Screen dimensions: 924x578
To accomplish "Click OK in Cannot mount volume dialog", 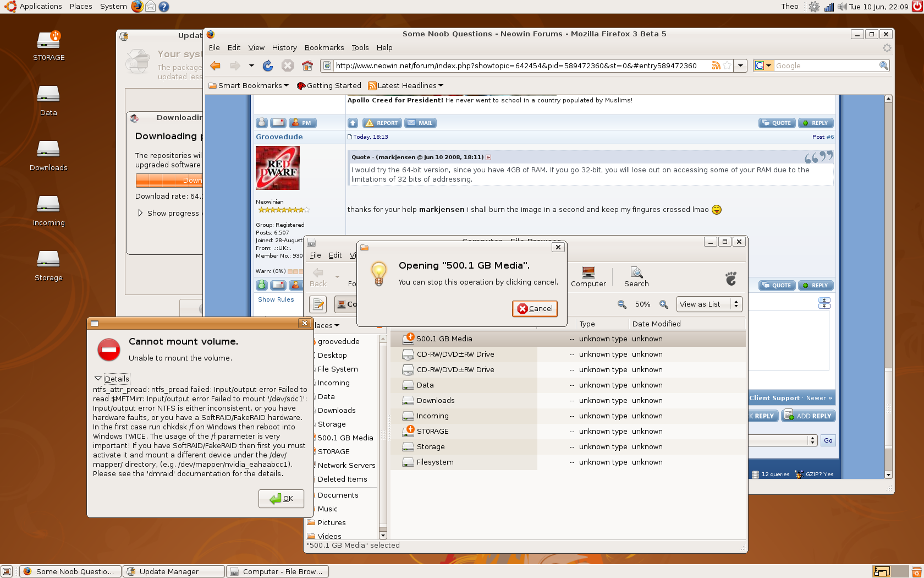I will tap(281, 499).
